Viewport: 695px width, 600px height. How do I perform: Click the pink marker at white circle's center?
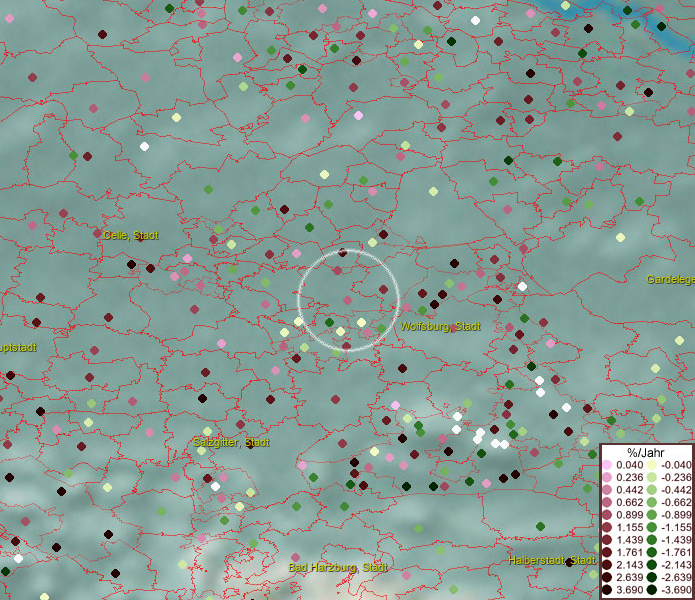347,300
